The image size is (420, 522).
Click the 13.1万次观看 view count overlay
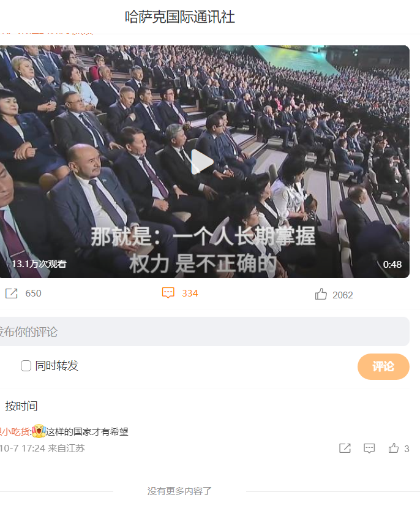pos(39,264)
